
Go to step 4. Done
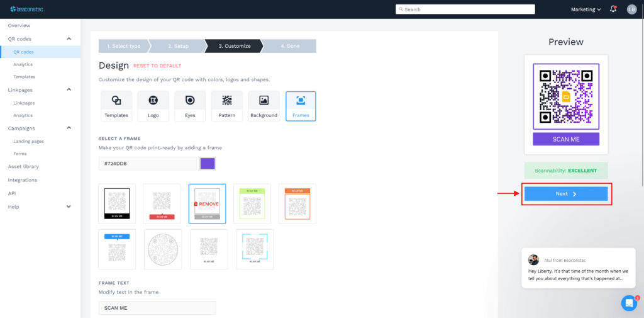(290, 46)
